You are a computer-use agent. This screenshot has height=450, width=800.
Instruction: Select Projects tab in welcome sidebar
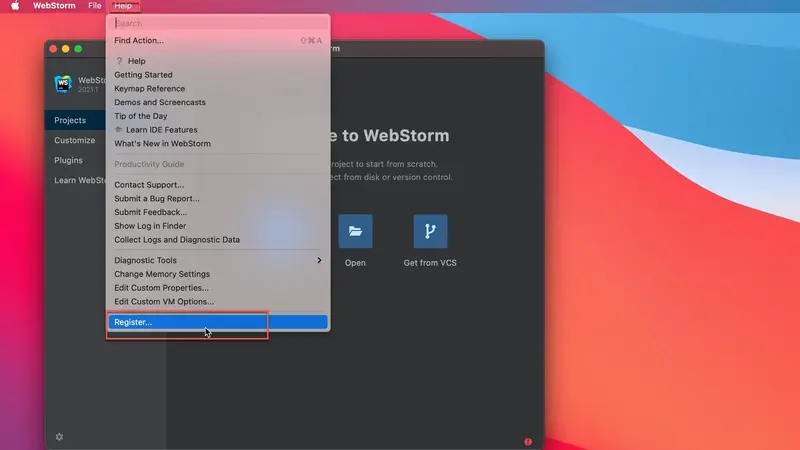pos(75,120)
